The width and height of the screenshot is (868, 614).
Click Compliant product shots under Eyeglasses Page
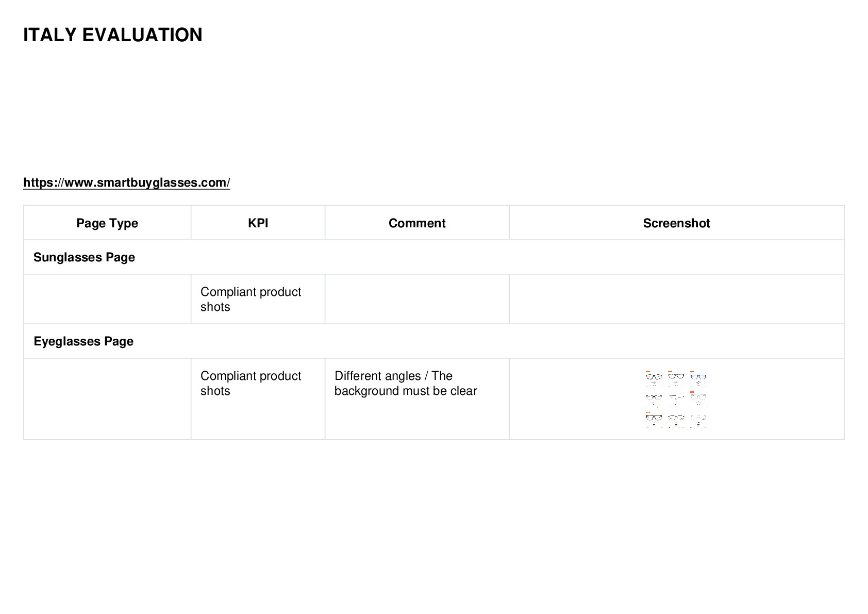point(251,383)
